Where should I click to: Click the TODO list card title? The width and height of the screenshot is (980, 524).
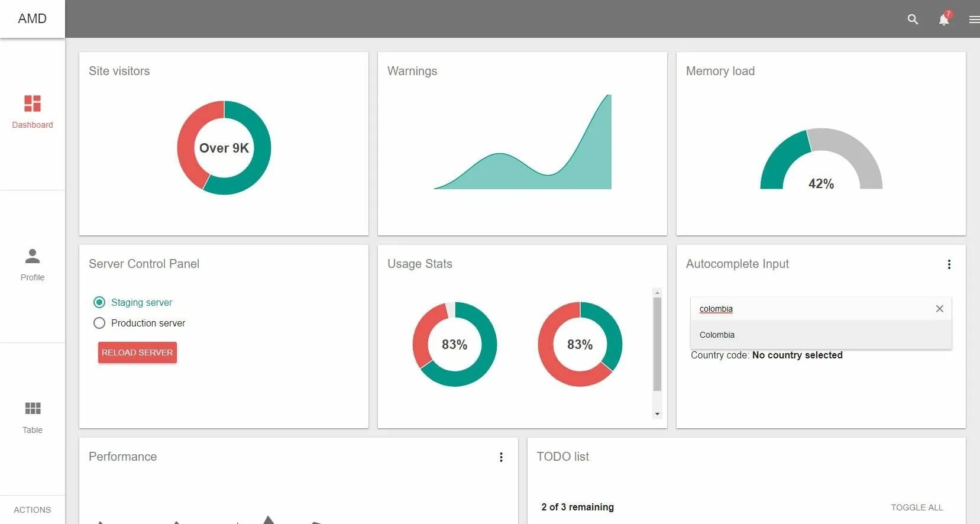pos(562,457)
